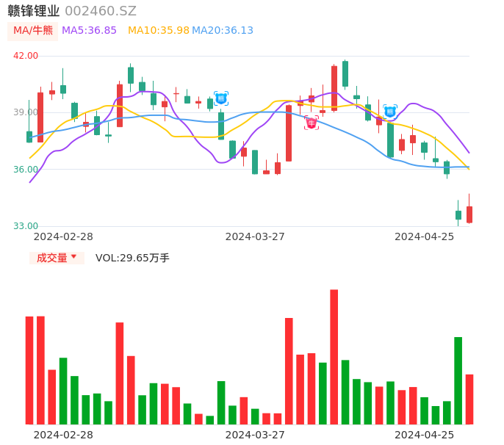The height and width of the screenshot is (445, 504).
Task: Click the last red candlestick below the 36.00 line
Action: [469, 214]
